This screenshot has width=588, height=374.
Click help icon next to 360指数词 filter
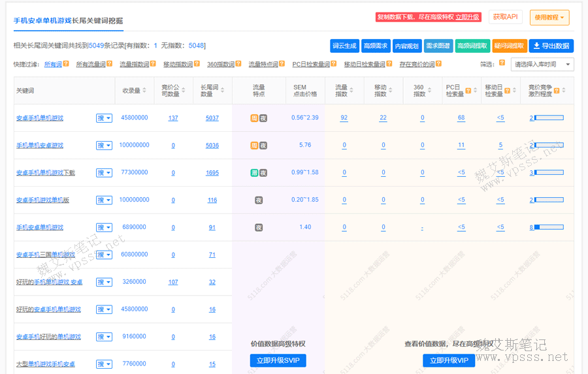pos(238,64)
